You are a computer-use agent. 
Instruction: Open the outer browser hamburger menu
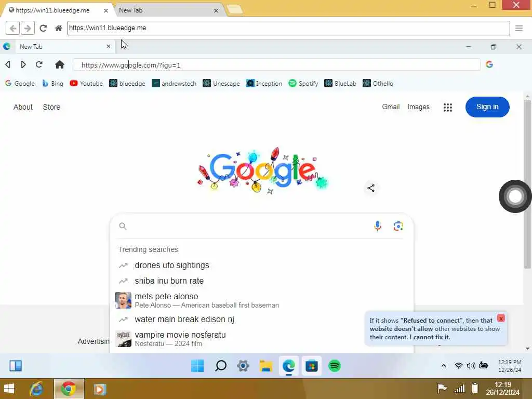click(519, 28)
